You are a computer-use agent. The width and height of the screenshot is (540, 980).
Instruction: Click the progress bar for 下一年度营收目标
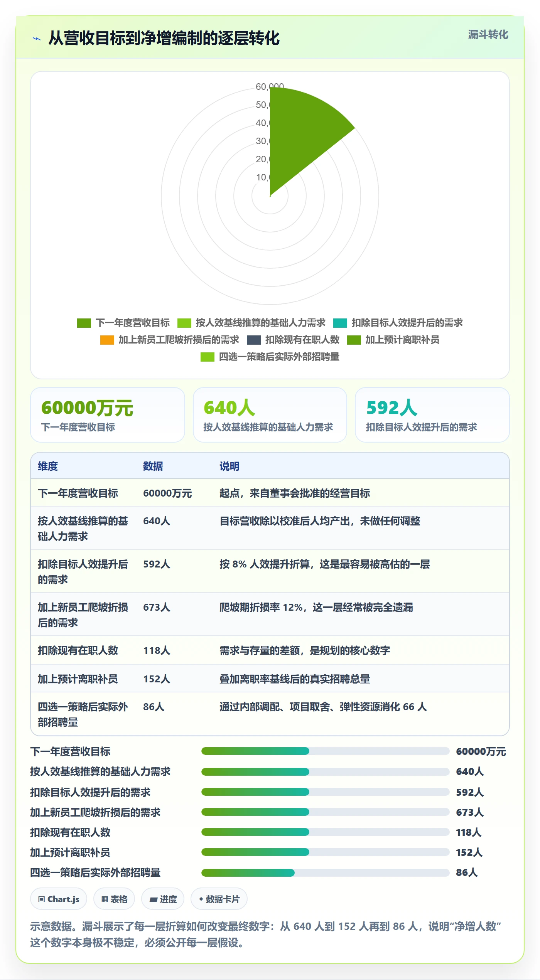pyautogui.click(x=325, y=751)
